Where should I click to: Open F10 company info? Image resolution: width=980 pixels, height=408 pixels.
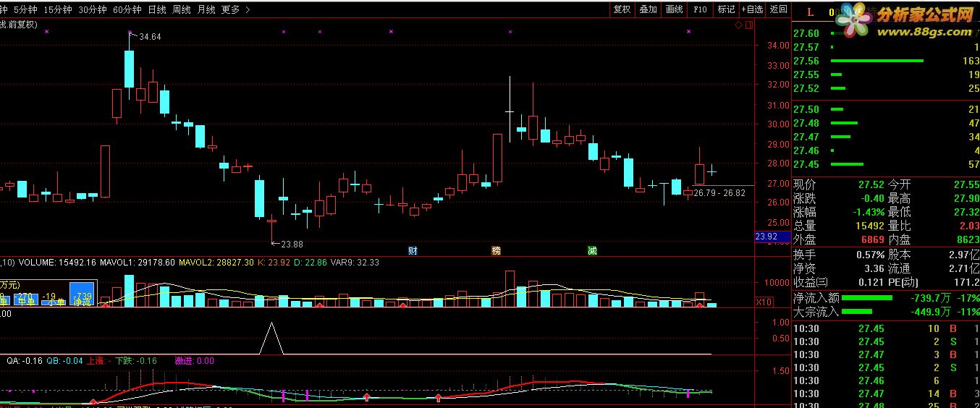point(700,9)
